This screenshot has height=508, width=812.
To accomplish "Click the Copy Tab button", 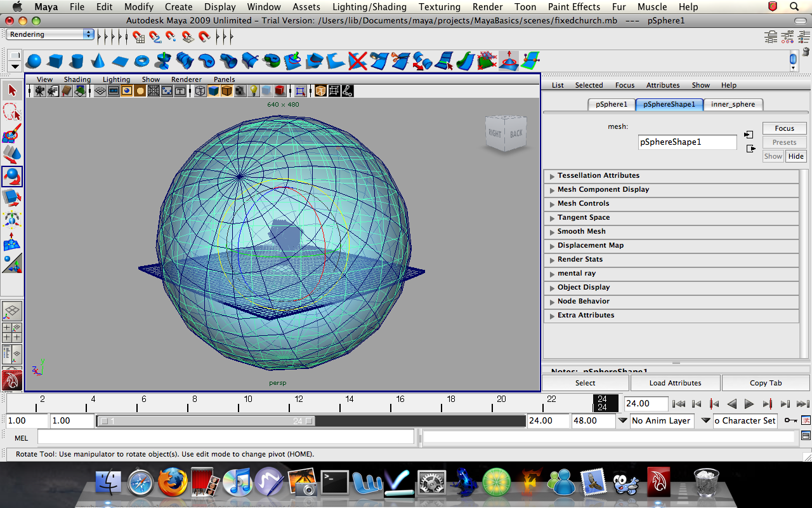I will click(x=766, y=383).
